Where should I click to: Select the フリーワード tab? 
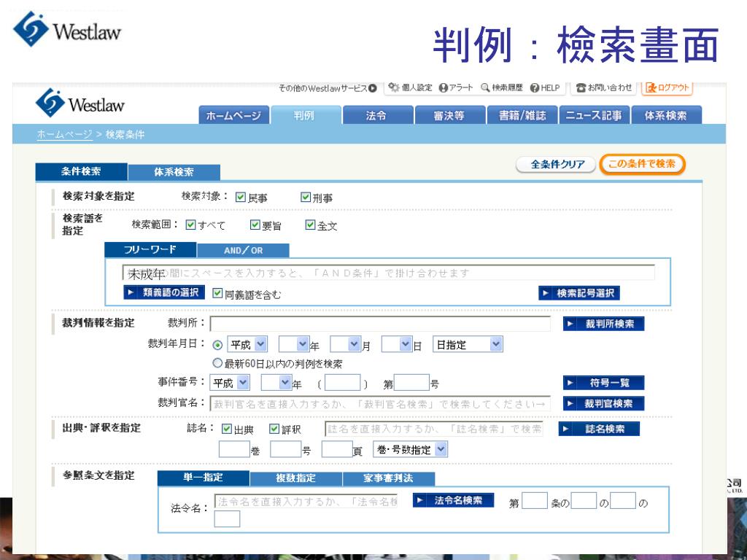pyautogui.click(x=150, y=249)
